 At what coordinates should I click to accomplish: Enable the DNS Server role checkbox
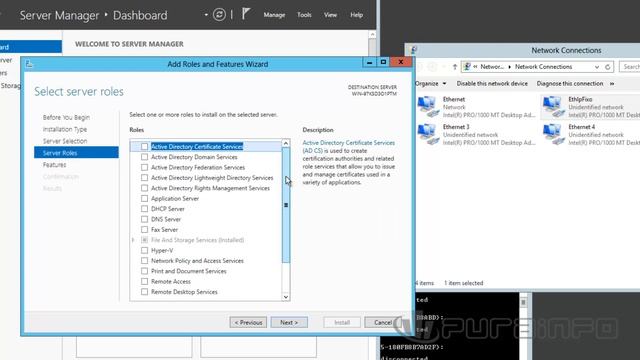tap(144, 219)
